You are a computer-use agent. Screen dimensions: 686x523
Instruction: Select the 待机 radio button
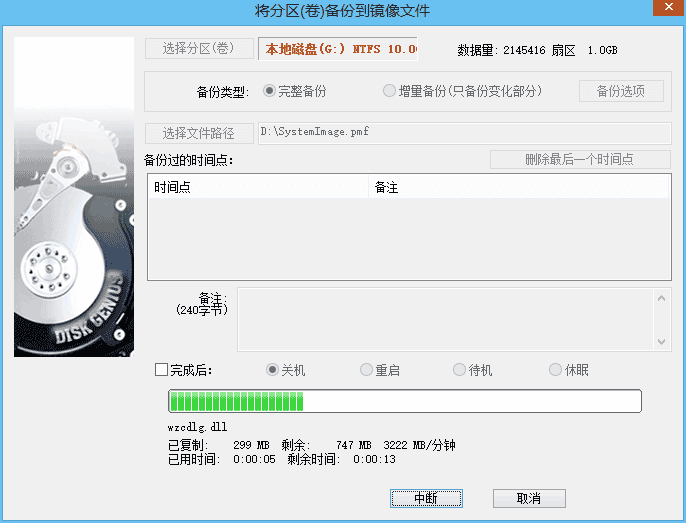pos(459,370)
